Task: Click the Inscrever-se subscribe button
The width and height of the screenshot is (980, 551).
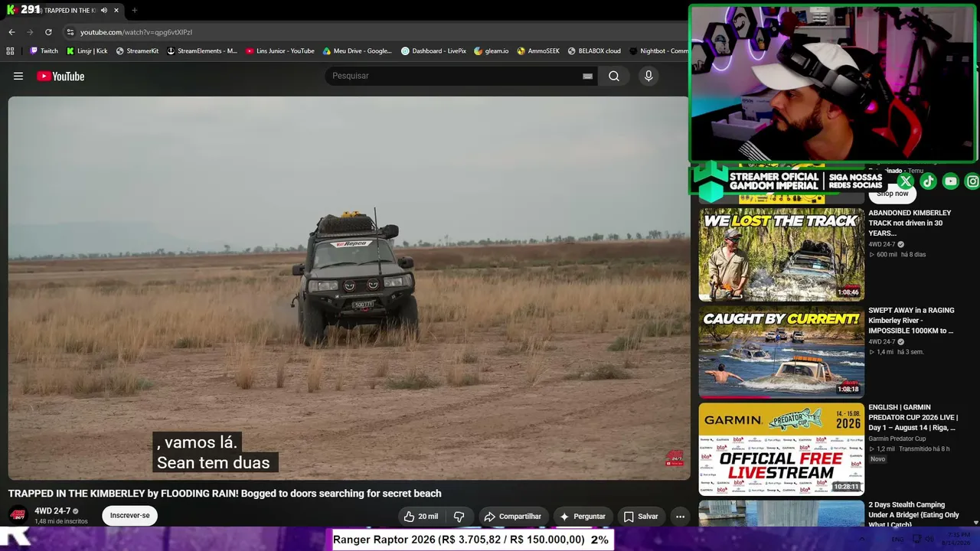Action: point(129,516)
